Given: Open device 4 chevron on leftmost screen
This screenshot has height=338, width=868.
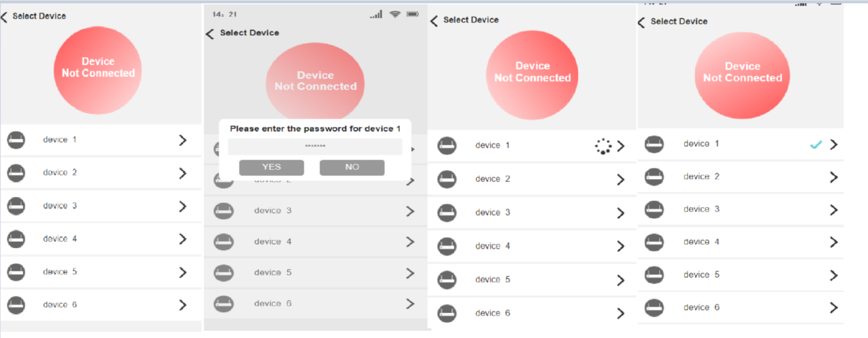Looking at the screenshot, I should click(183, 239).
